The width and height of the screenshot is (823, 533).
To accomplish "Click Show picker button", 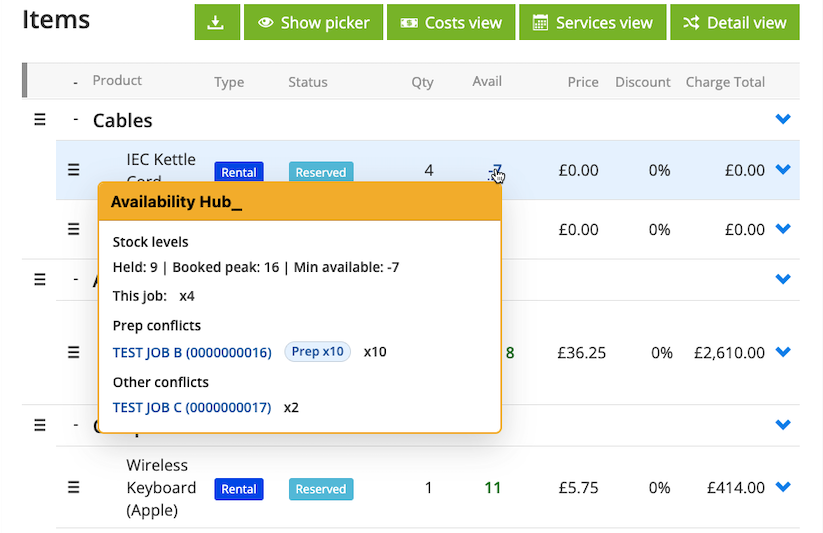I will (313, 22).
